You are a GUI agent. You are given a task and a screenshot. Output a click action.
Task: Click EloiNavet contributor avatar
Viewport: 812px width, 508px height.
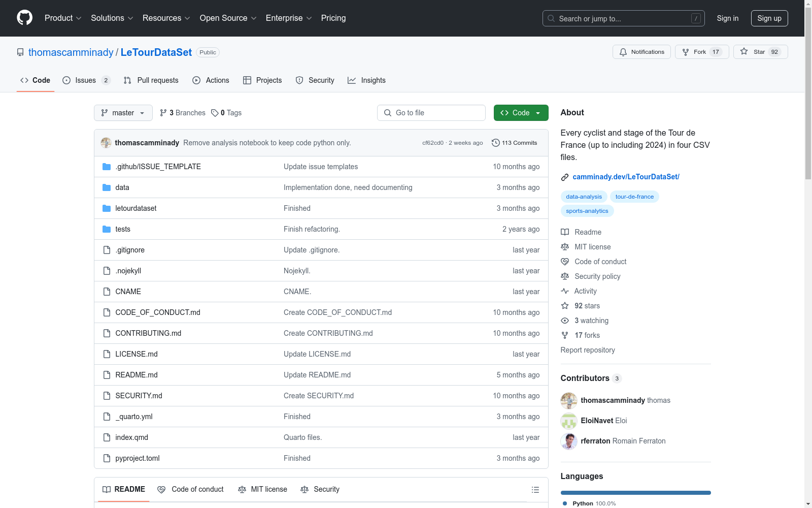click(569, 421)
